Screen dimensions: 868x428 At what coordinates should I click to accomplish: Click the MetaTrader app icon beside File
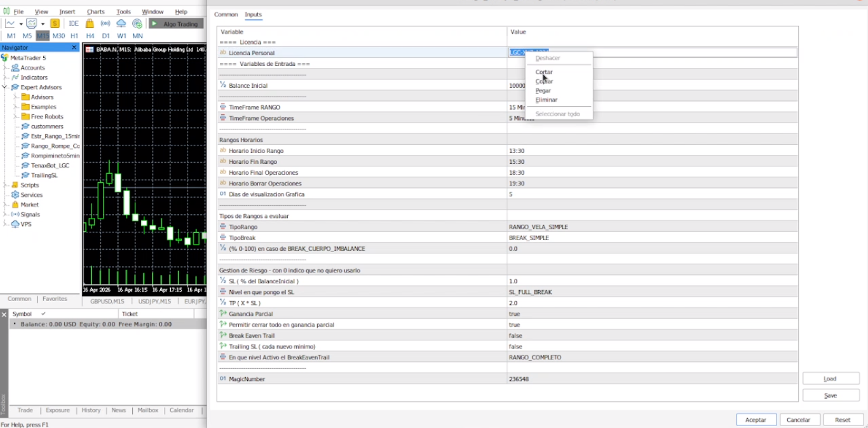[x=6, y=11]
